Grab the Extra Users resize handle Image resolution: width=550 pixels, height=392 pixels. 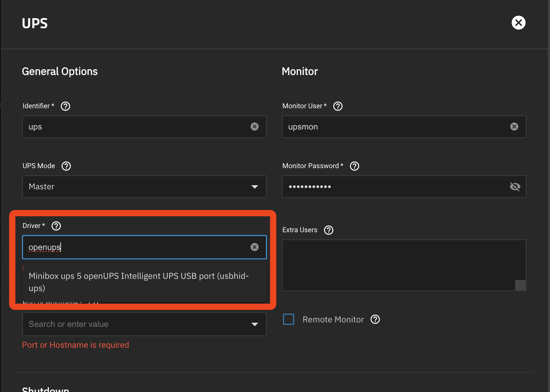pyautogui.click(x=520, y=285)
